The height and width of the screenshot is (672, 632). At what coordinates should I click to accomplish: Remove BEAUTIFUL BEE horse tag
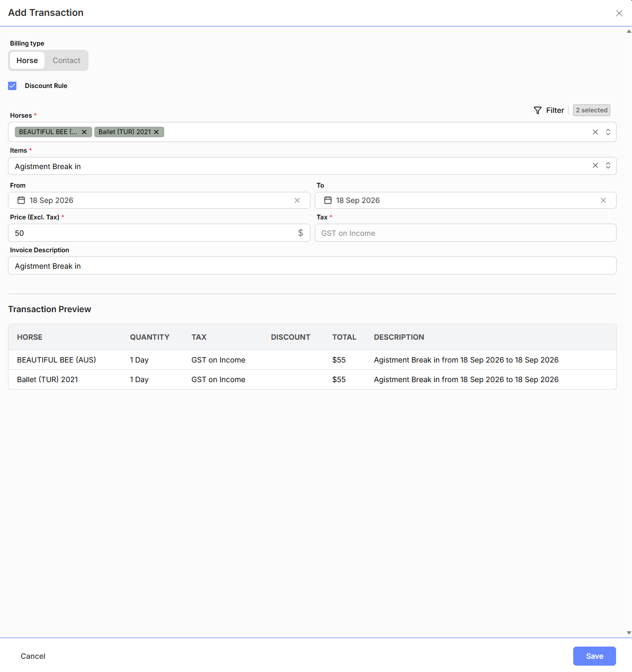(84, 132)
